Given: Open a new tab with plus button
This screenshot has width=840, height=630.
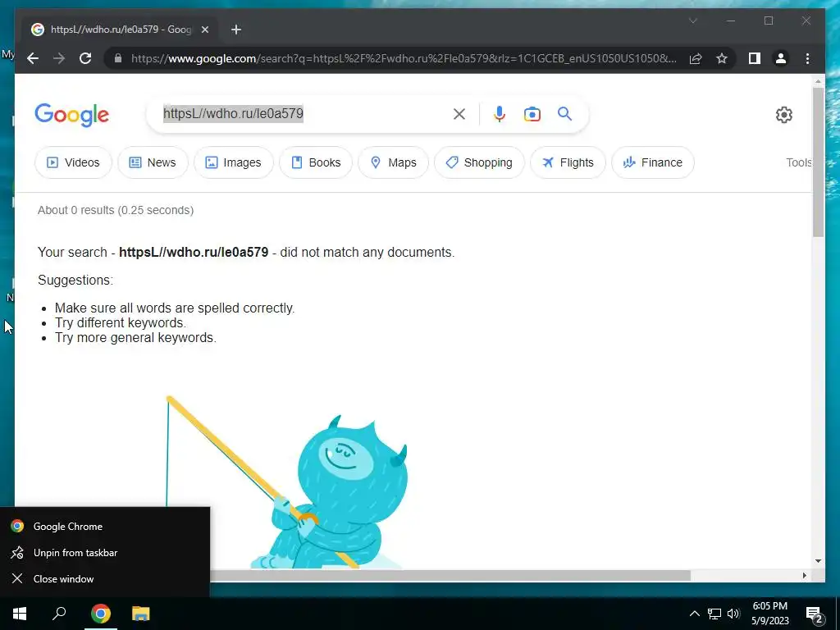Looking at the screenshot, I should [236, 30].
